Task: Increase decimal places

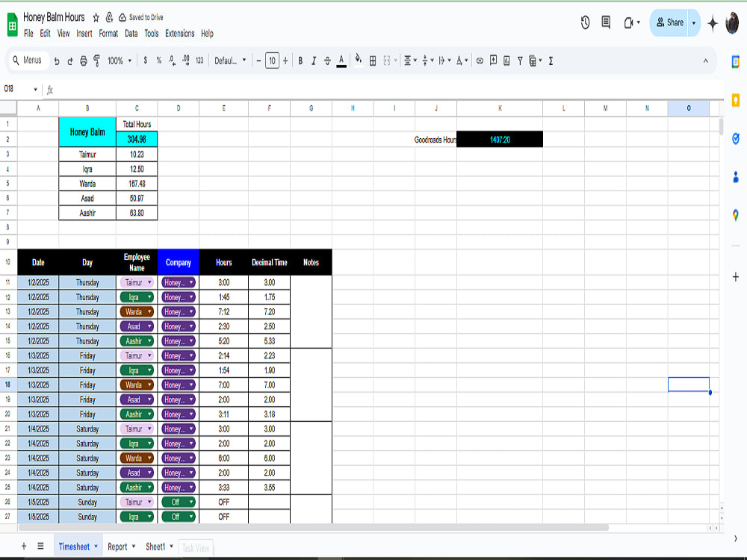Action: tap(186, 60)
